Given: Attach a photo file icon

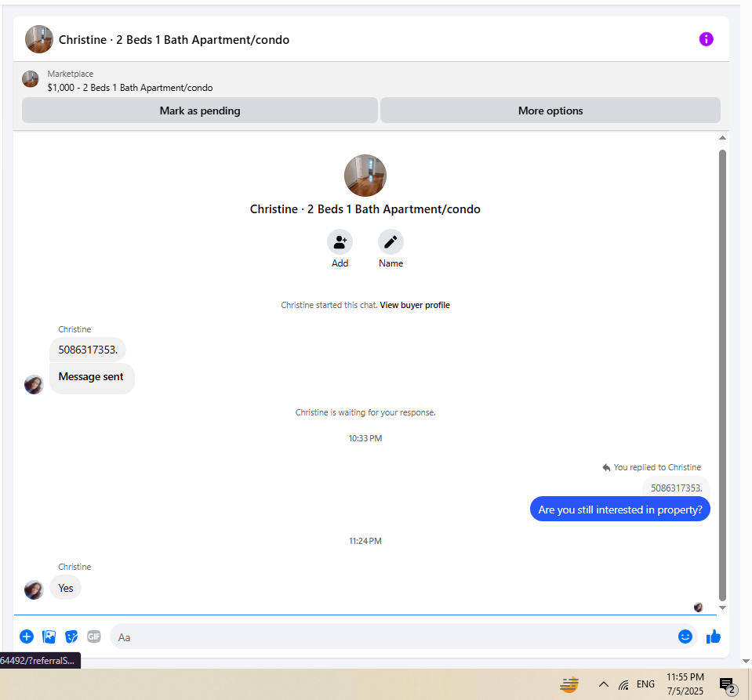Looking at the screenshot, I should (x=49, y=637).
